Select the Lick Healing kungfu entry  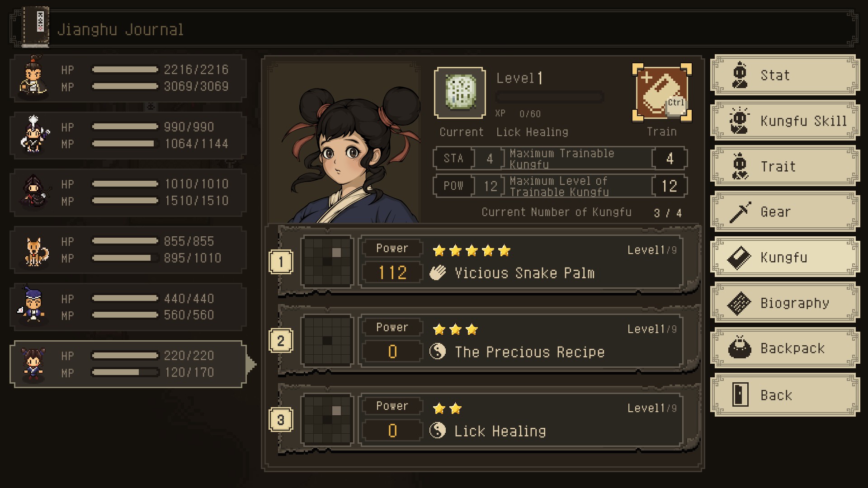point(489,419)
